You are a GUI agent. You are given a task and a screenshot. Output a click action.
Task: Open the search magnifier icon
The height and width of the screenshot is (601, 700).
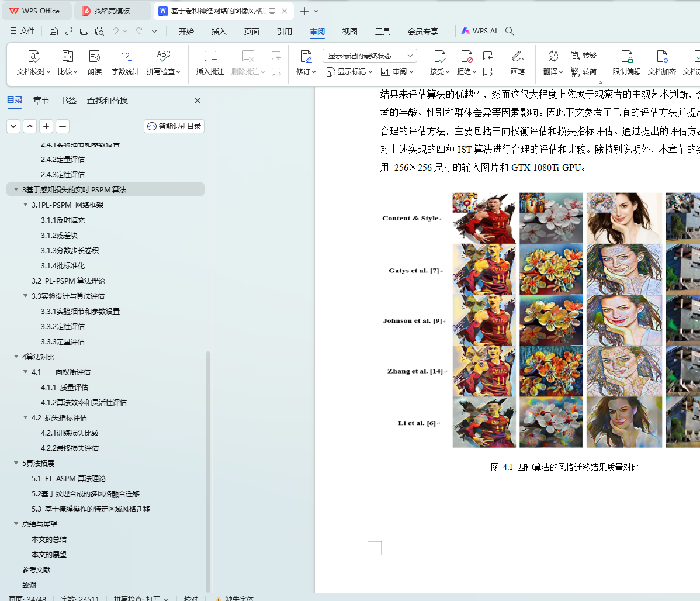pos(510,31)
